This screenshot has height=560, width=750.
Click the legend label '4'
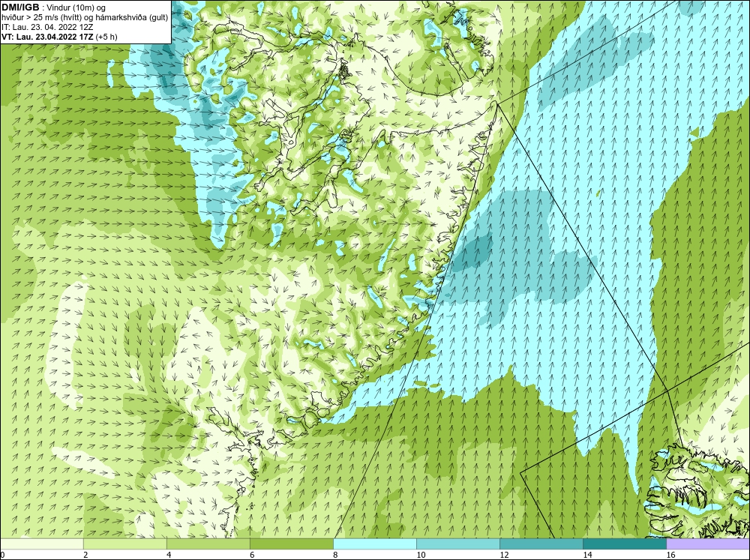pos(169,555)
